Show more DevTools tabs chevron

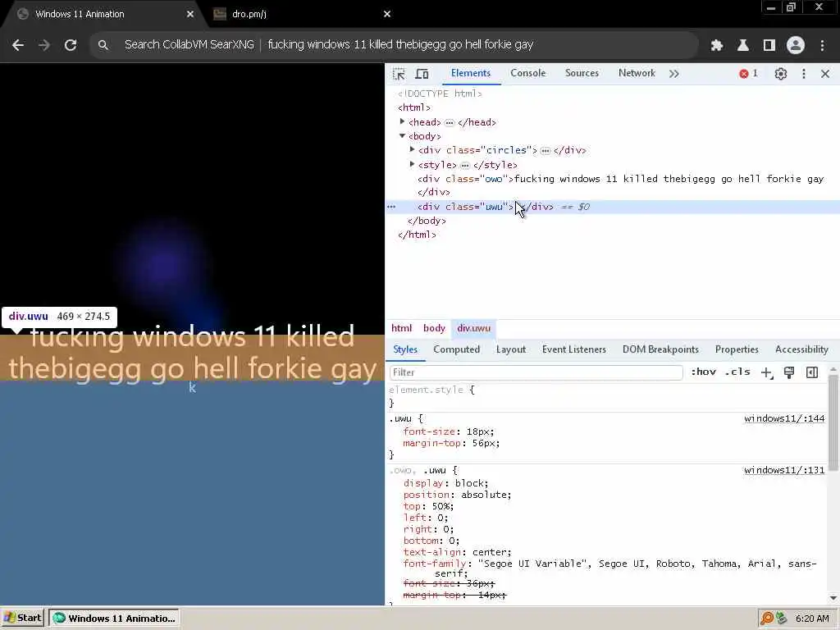point(674,74)
